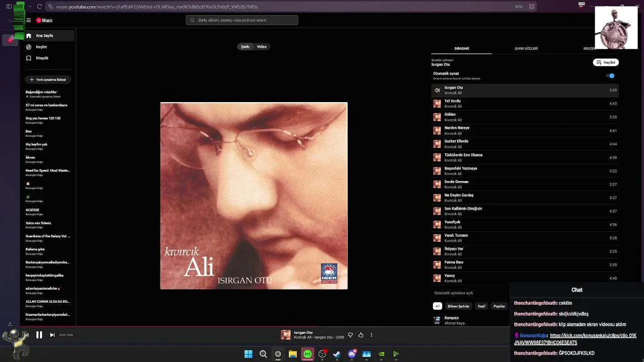Click the browser address bar URL
This screenshot has height=362, width=644.
pyautogui.click(x=157, y=7)
